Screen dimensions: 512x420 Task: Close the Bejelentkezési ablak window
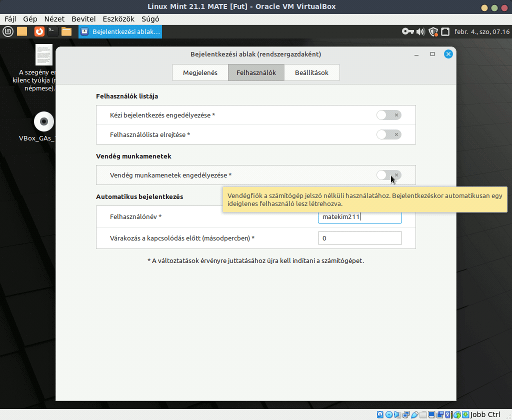[448, 54]
